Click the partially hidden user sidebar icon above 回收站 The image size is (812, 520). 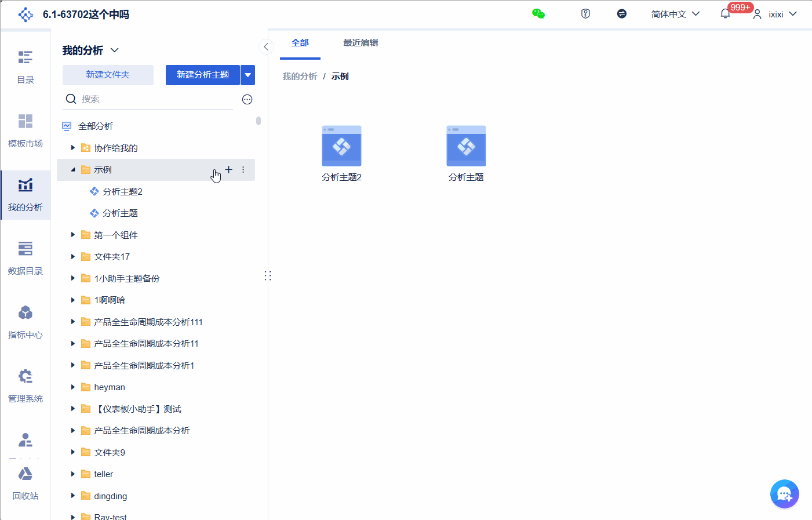[26, 441]
